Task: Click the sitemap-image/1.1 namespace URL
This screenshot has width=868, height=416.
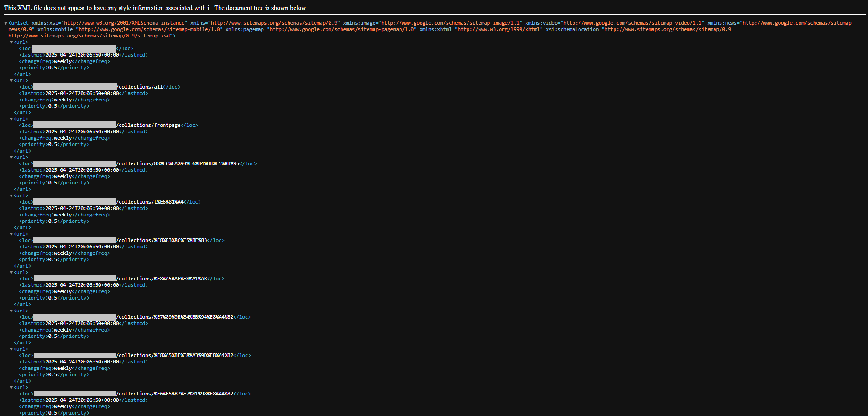Action: tap(451, 23)
